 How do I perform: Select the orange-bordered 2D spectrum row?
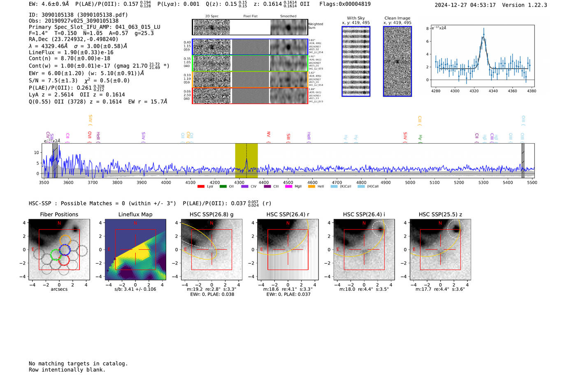click(250, 79)
